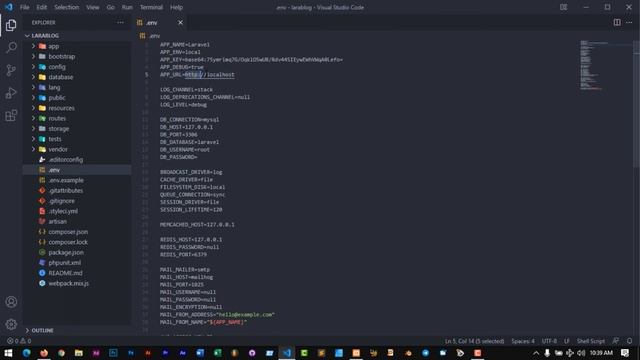Open errors and warnings status indicator

coord(19,341)
